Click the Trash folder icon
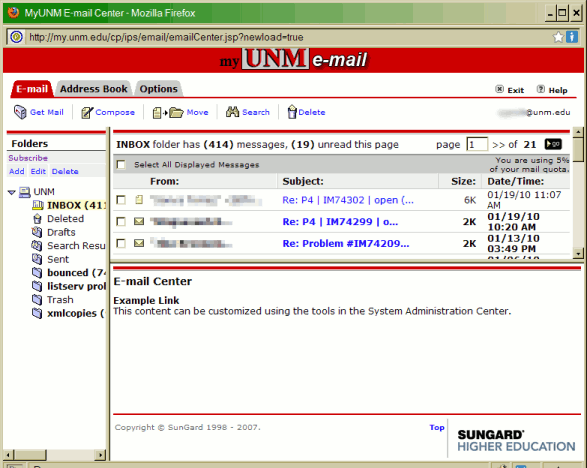 pyautogui.click(x=37, y=300)
